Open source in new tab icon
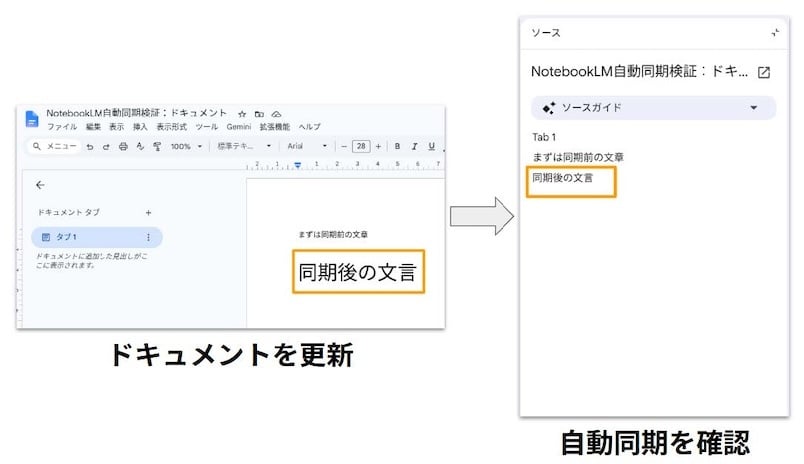804x464 pixels. pyautogui.click(x=764, y=72)
